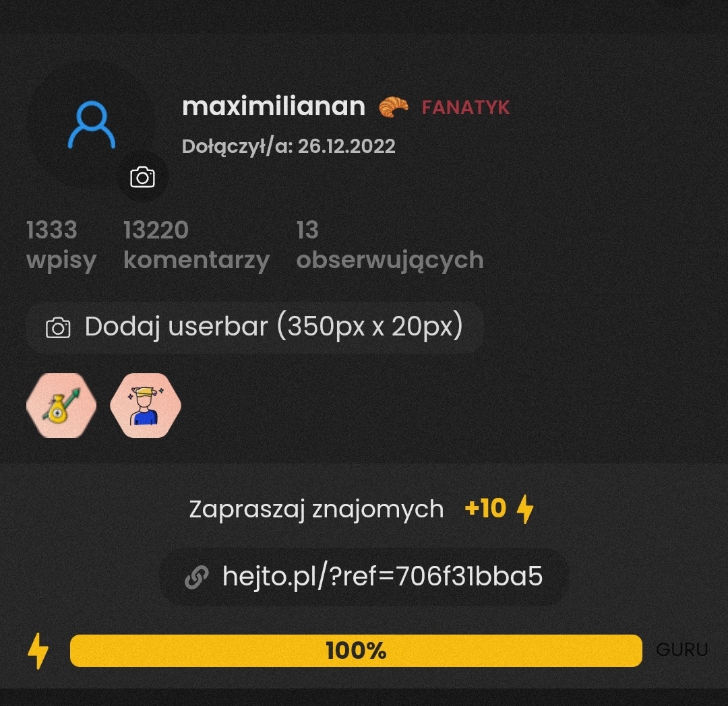
Task: Click the FANATYK rank label
Action: (x=466, y=108)
